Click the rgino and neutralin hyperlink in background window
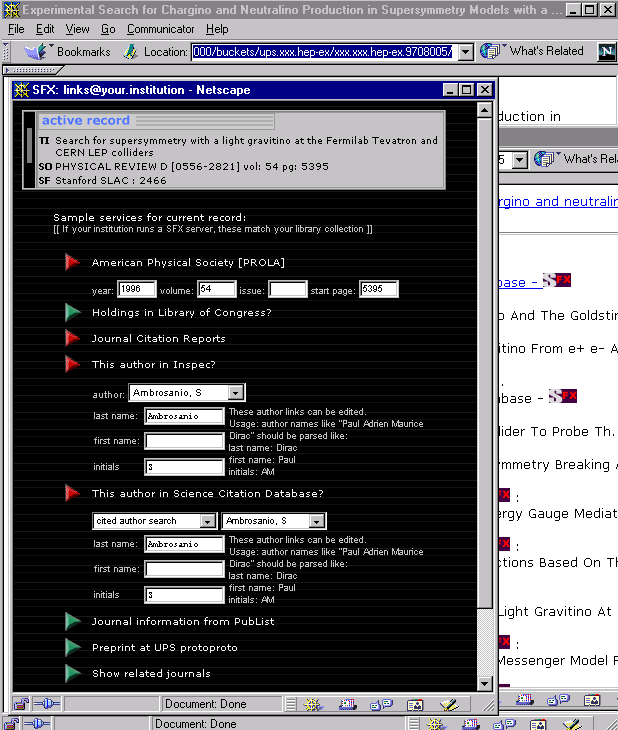Screen dimensions: 618x730 558,201
